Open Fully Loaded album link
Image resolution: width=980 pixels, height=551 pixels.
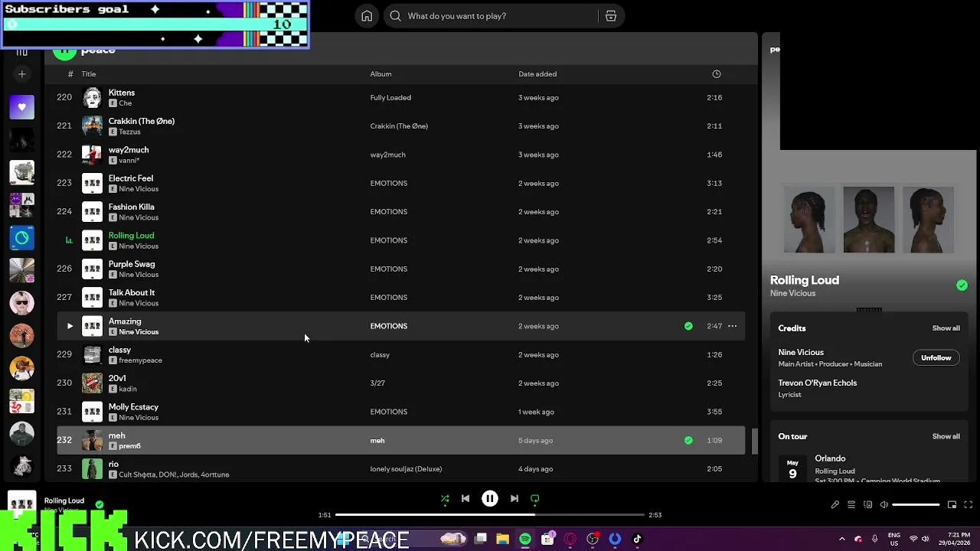tap(390, 98)
